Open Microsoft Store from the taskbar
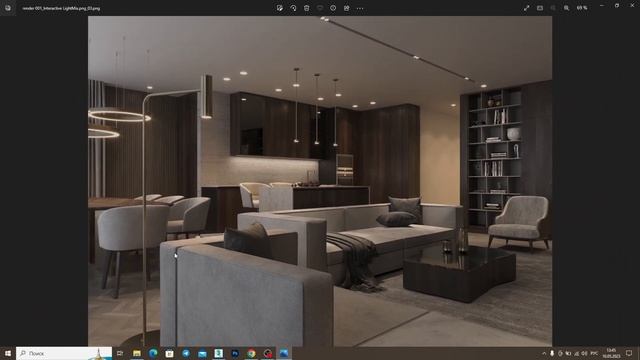640x360 pixels. [169, 353]
